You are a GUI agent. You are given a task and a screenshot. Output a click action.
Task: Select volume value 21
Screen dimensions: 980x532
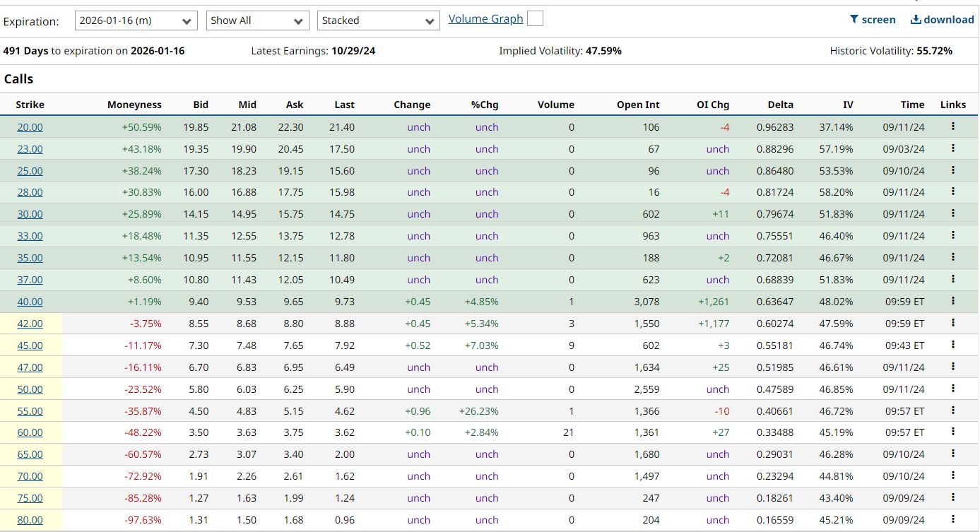(x=569, y=432)
